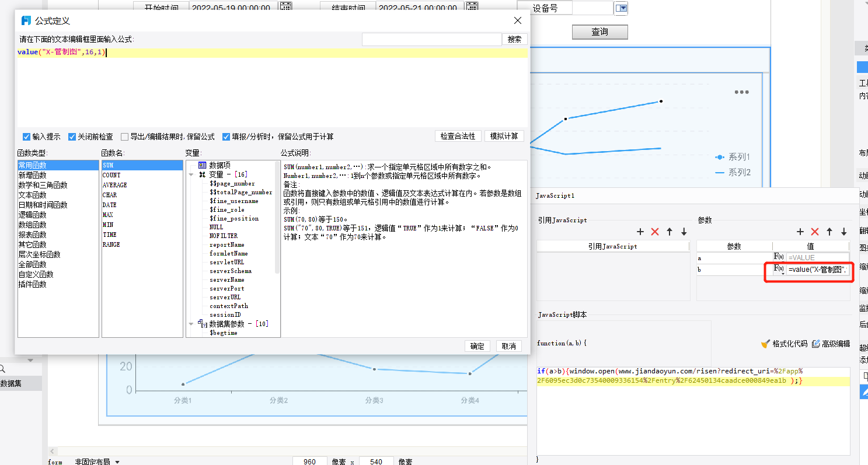Click the function search input field
The image size is (868, 465).
[432, 39]
